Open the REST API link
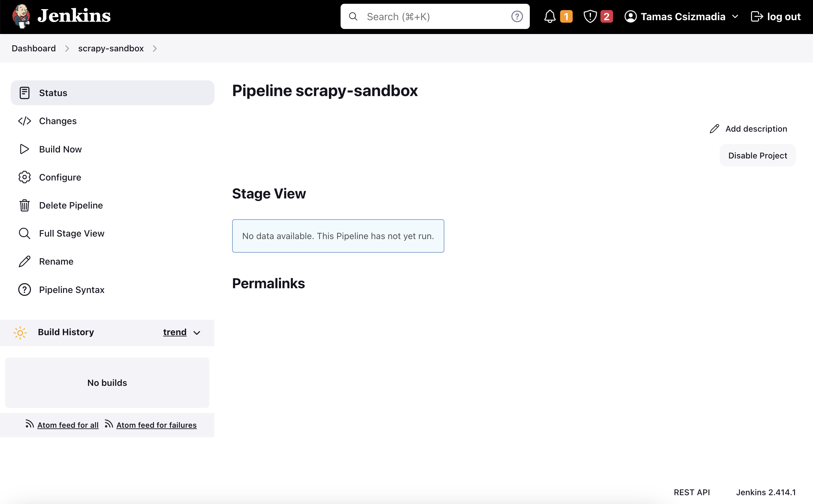The width and height of the screenshot is (813, 504). click(x=692, y=492)
